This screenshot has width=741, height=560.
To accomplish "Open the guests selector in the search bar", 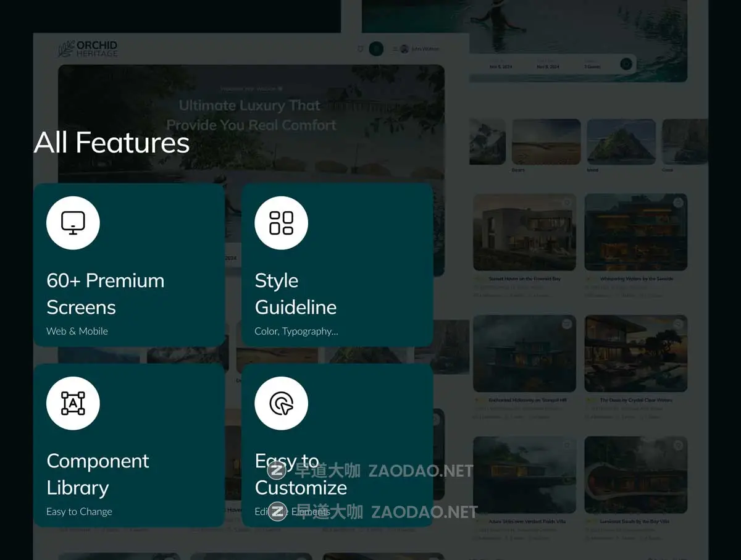I will pyautogui.click(x=592, y=66).
